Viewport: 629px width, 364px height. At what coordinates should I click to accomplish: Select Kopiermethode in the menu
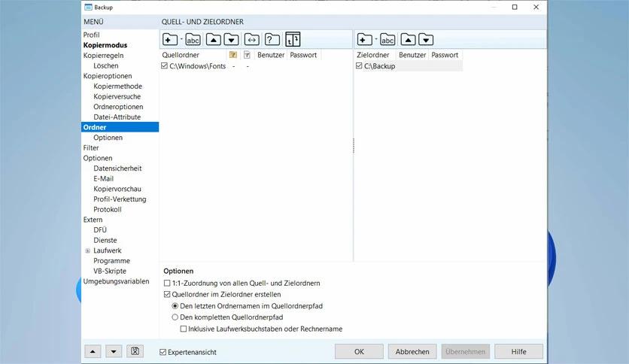click(x=118, y=86)
